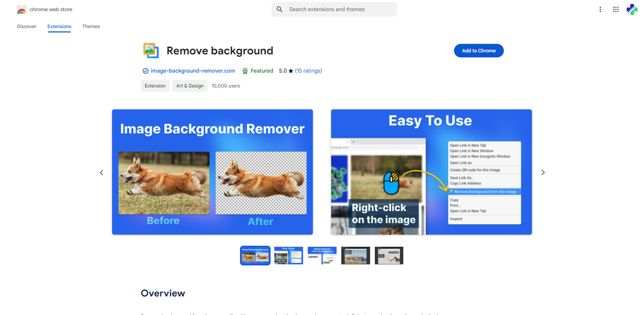644x315 pixels.
Task: Show the previous screenshot with left arrow
Action: [101, 172]
